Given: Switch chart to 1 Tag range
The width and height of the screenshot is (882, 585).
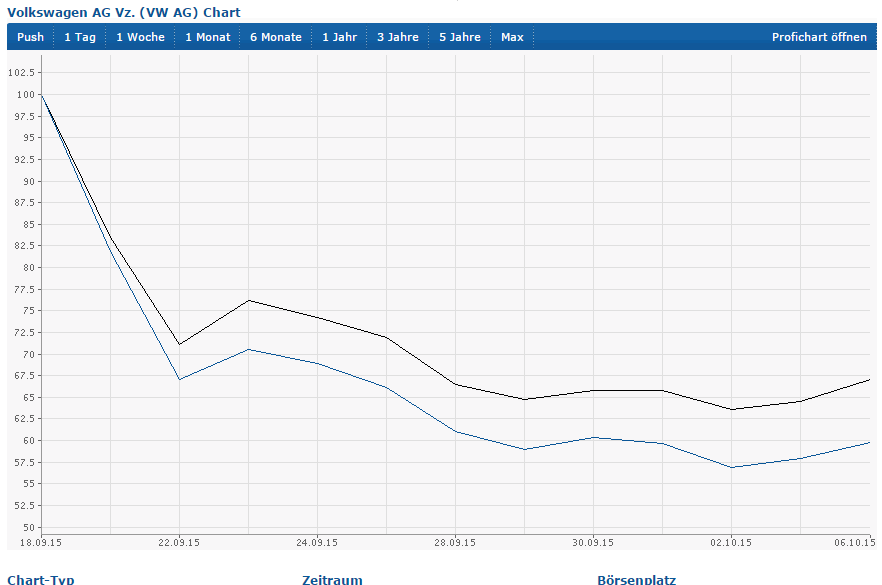Looking at the screenshot, I should (x=80, y=37).
